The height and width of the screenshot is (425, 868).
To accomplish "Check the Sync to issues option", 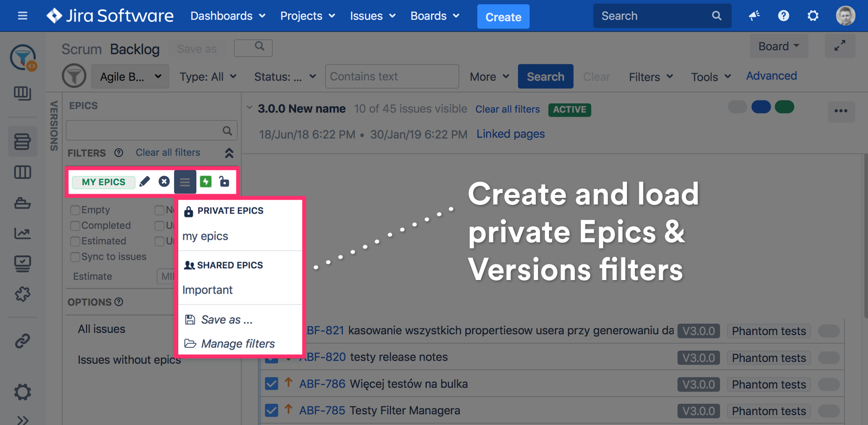I will pos(75,257).
